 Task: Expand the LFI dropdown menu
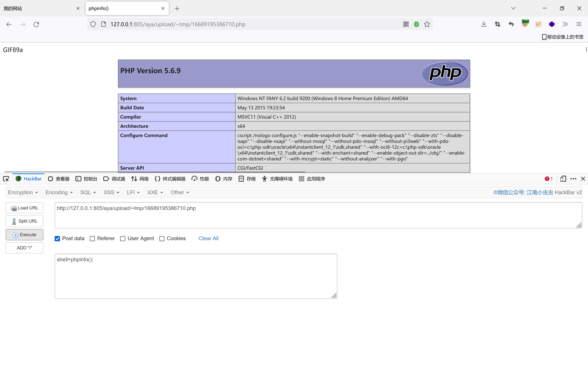click(x=133, y=192)
